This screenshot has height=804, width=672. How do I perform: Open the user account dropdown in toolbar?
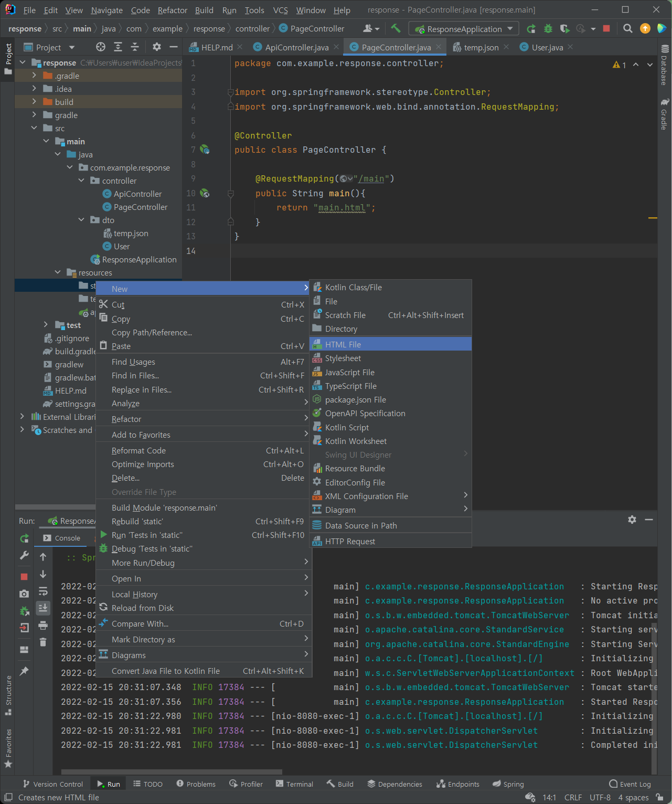(x=371, y=29)
